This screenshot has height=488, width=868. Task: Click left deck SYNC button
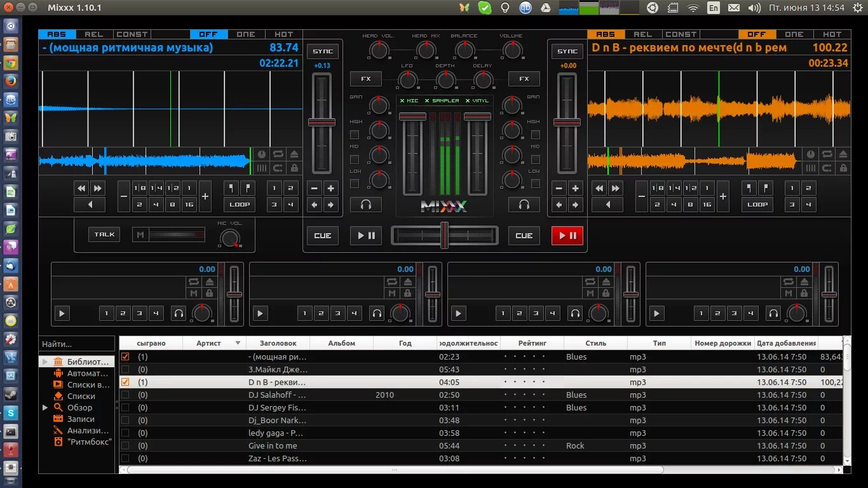pyautogui.click(x=323, y=51)
